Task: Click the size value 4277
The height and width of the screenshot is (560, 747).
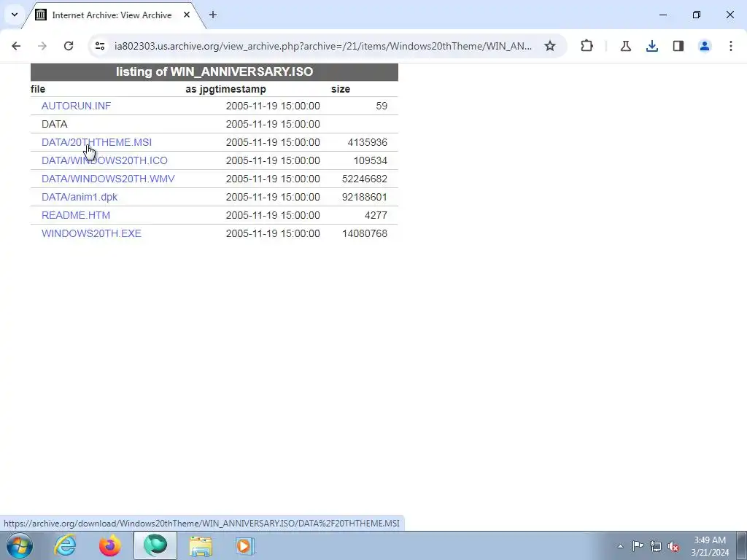Action: click(376, 215)
